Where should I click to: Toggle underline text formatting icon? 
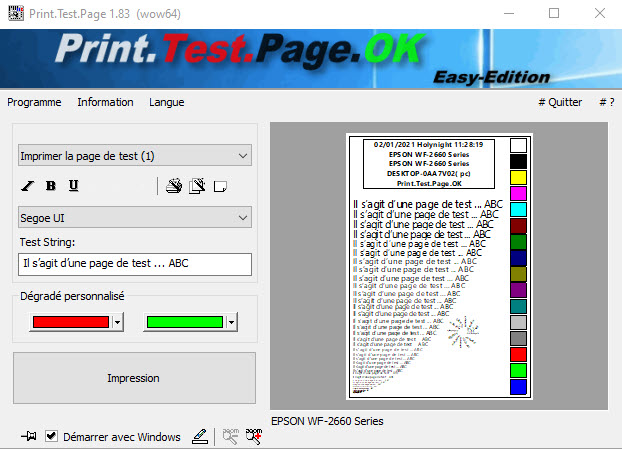coord(73,186)
